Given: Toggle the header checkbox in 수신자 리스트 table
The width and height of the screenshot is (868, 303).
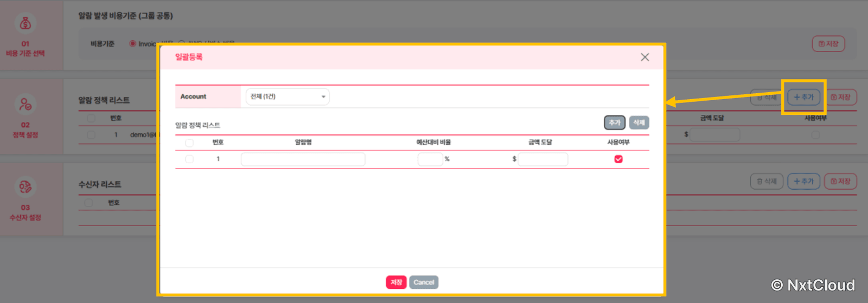Looking at the screenshot, I should click(89, 203).
